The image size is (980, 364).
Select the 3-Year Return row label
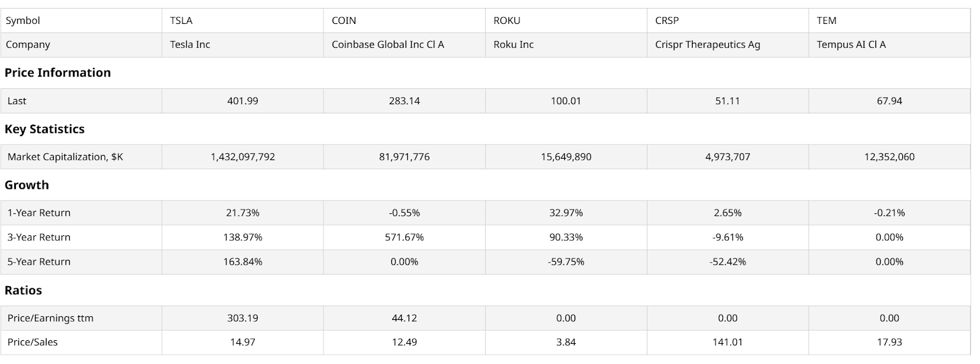[x=39, y=237]
